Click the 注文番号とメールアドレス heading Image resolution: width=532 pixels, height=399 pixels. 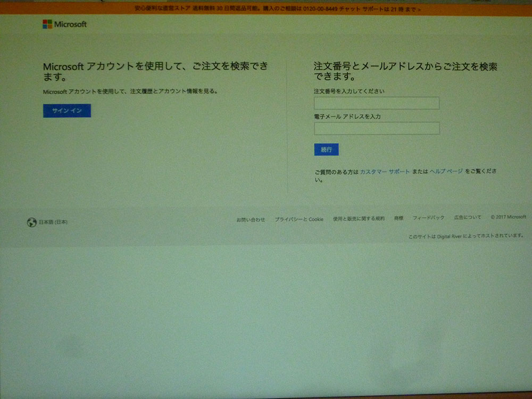coord(405,71)
